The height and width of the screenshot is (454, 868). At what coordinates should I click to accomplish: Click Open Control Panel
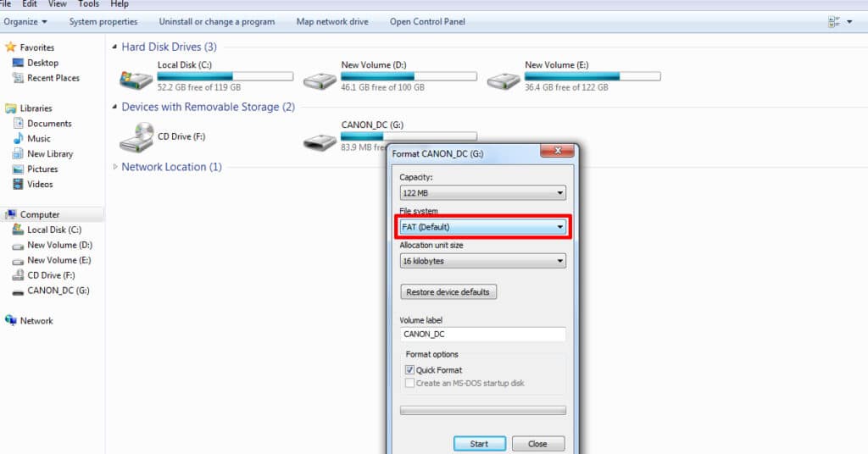427,21
